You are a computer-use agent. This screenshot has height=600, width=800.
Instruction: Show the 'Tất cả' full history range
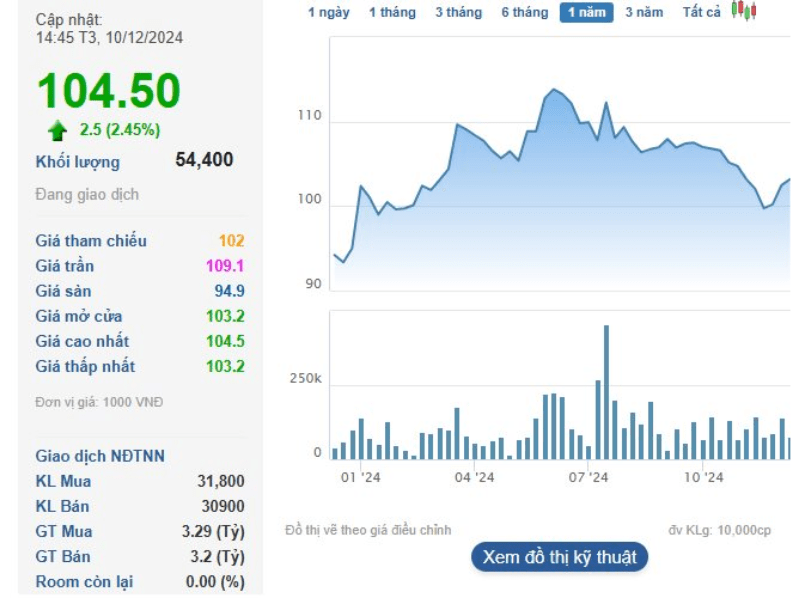[x=701, y=13]
